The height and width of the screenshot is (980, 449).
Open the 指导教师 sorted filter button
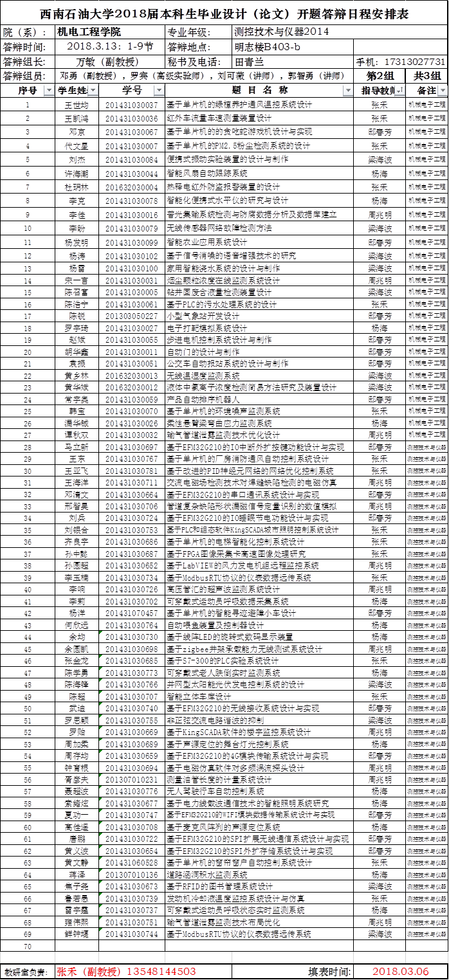click(399, 91)
